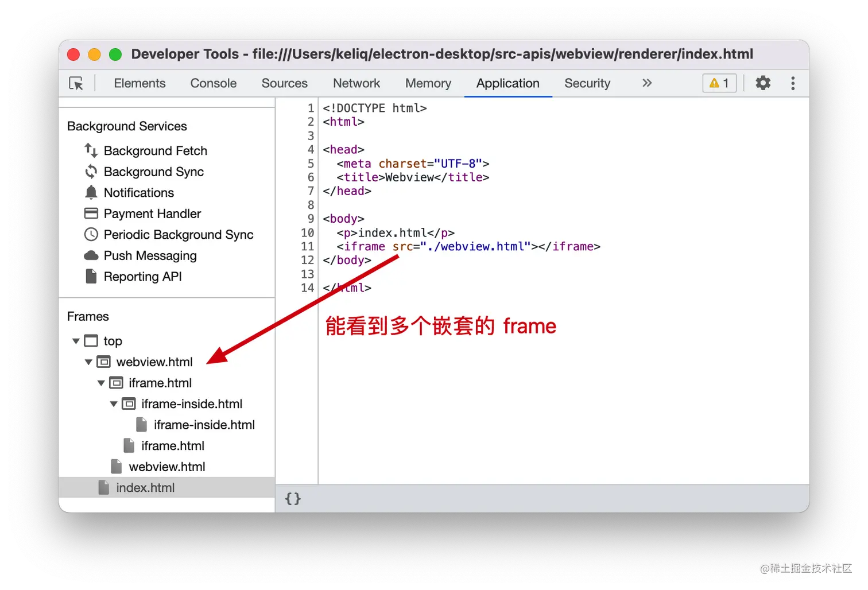Viewport: 868px width, 590px height.
Task: Click the iframe src code line
Action: pyautogui.click(x=468, y=246)
